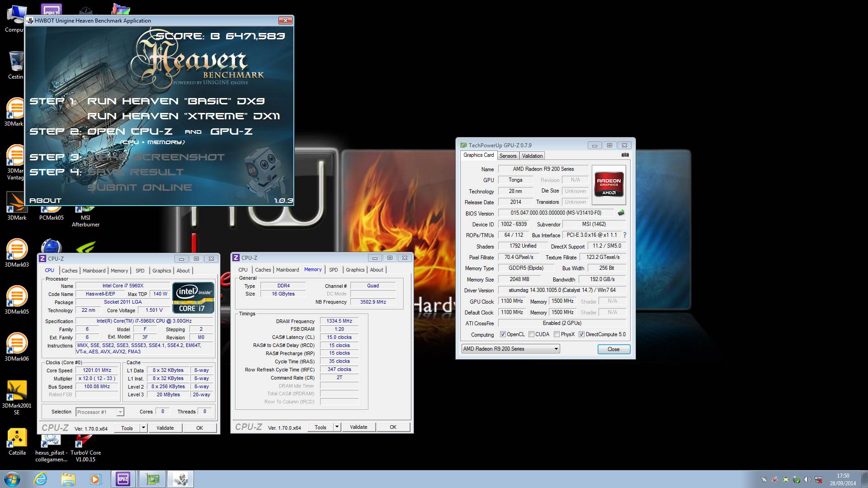The image size is (868, 488).
Task: Click RUN HEAVEN BASIC DX9 option
Action: click(x=176, y=101)
